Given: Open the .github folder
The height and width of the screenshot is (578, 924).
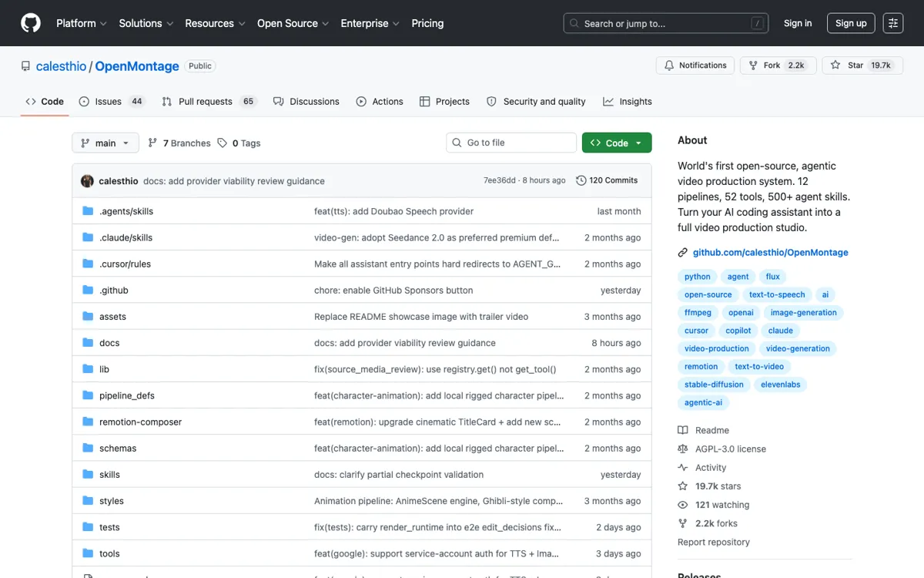Looking at the screenshot, I should pyautogui.click(x=114, y=291).
